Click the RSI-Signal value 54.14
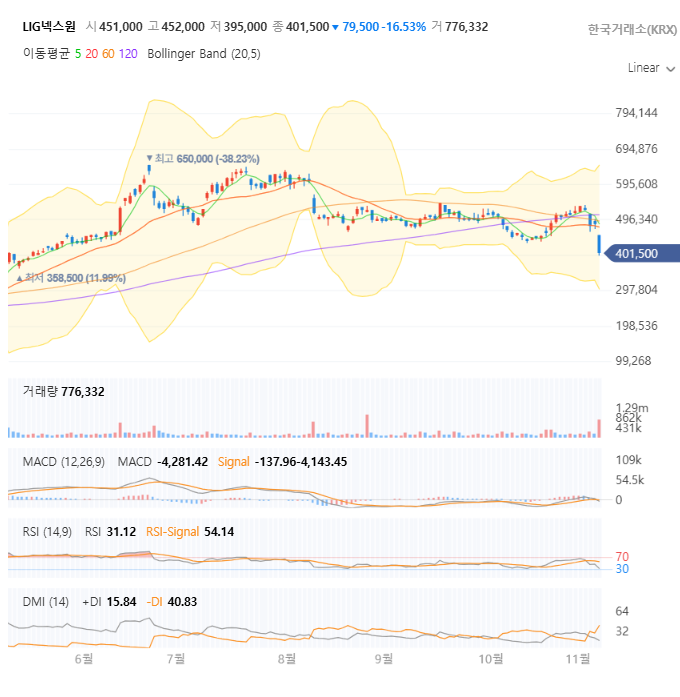 click(219, 532)
